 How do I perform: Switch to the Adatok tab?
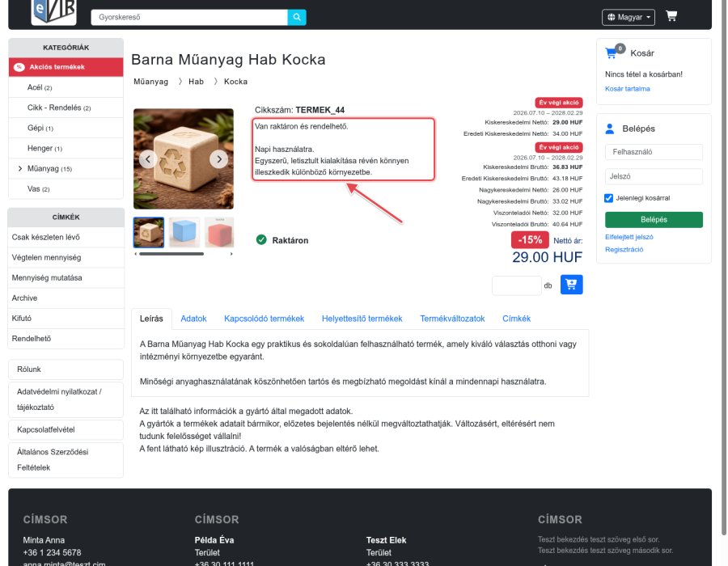pos(193,319)
